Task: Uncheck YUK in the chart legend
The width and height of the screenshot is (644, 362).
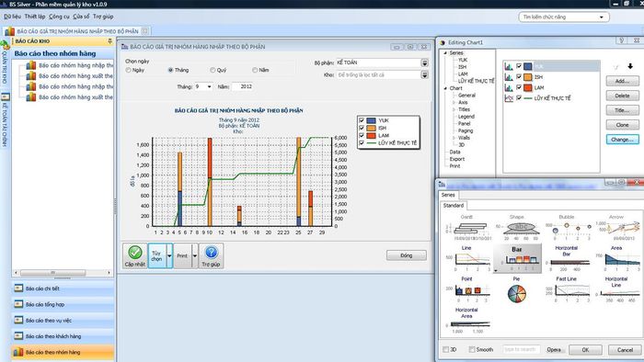Action: tap(362, 120)
